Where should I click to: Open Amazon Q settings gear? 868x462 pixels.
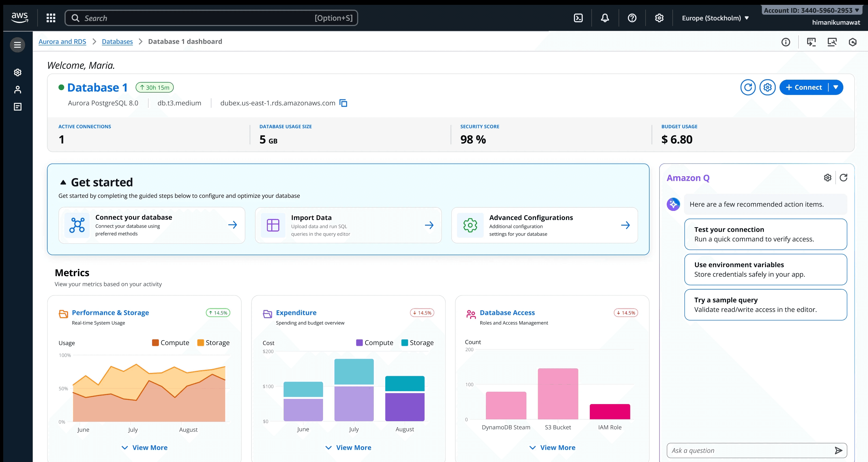coord(827,178)
